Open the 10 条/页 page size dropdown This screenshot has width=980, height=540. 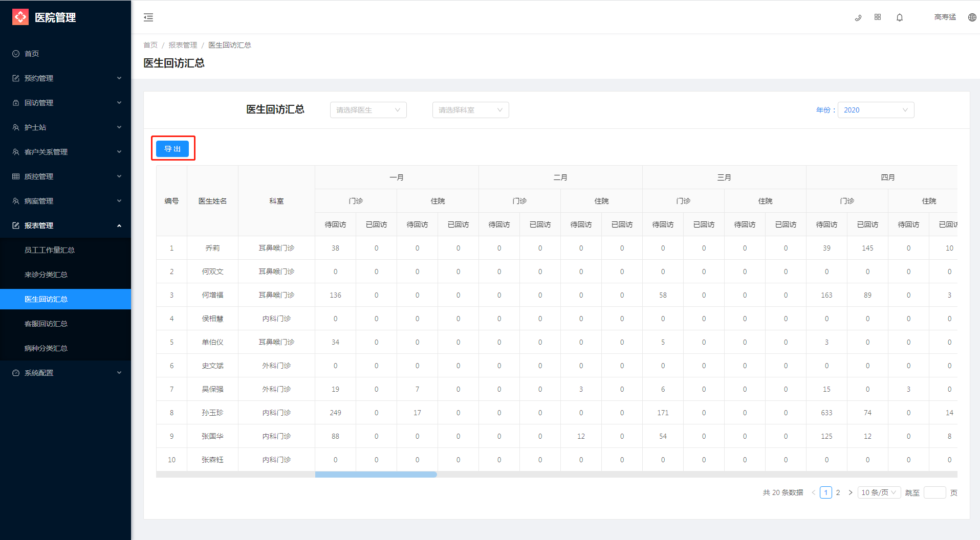(x=879, y=492)
